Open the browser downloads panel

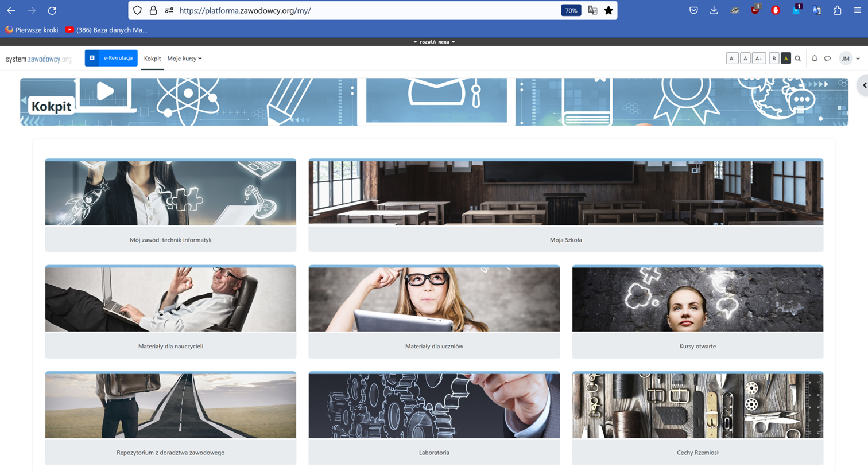714,10
